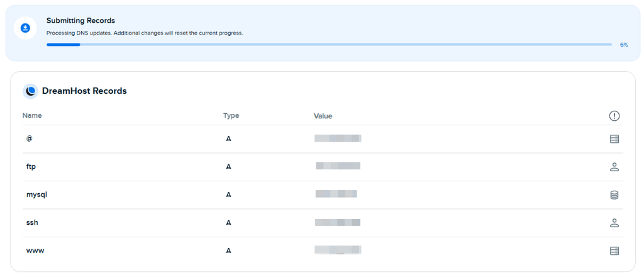Image resolution: width=644 pixels, height=277 pixels.
Task: Click the Value column header
Action: tap(323, 116)
